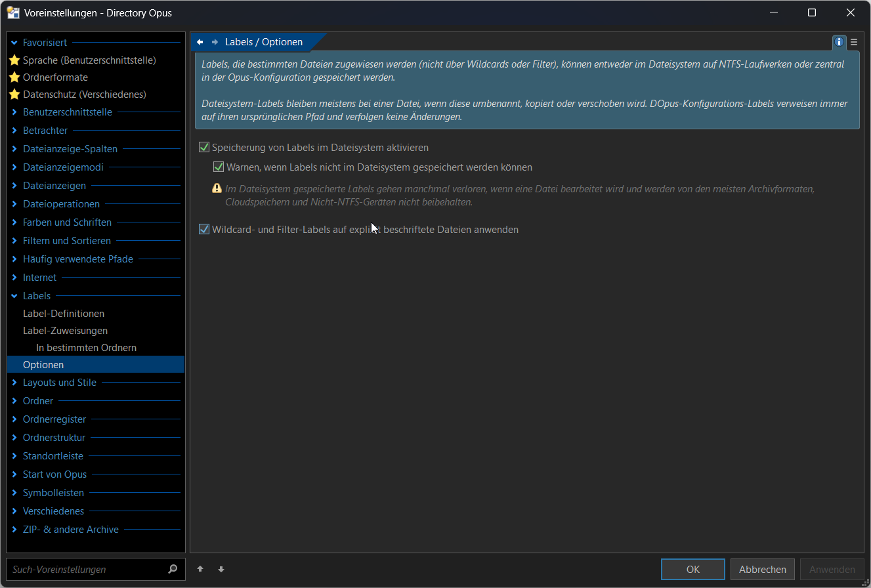This screenshot has width=871, height=588.
Task: Click the warning icon beside the Dateisystem note
Action: tap(217, 188)
